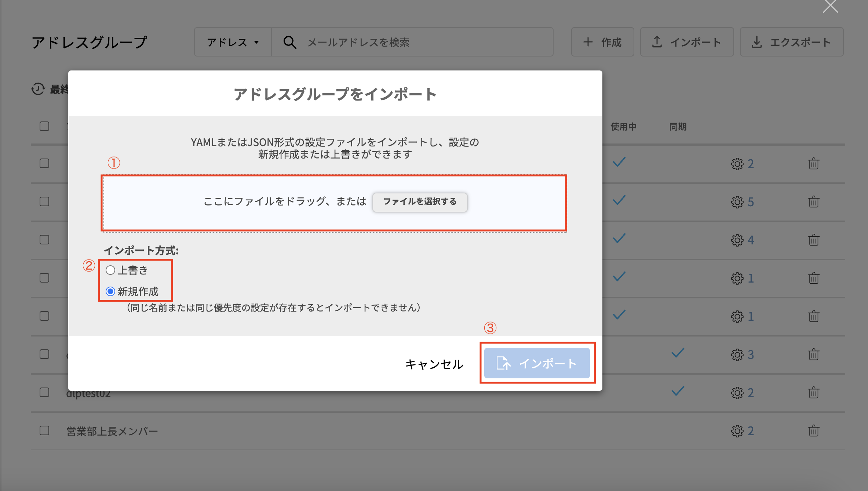Toggle the select-all header checkbox
Viewport: 868px width, 491px height.
44,126
